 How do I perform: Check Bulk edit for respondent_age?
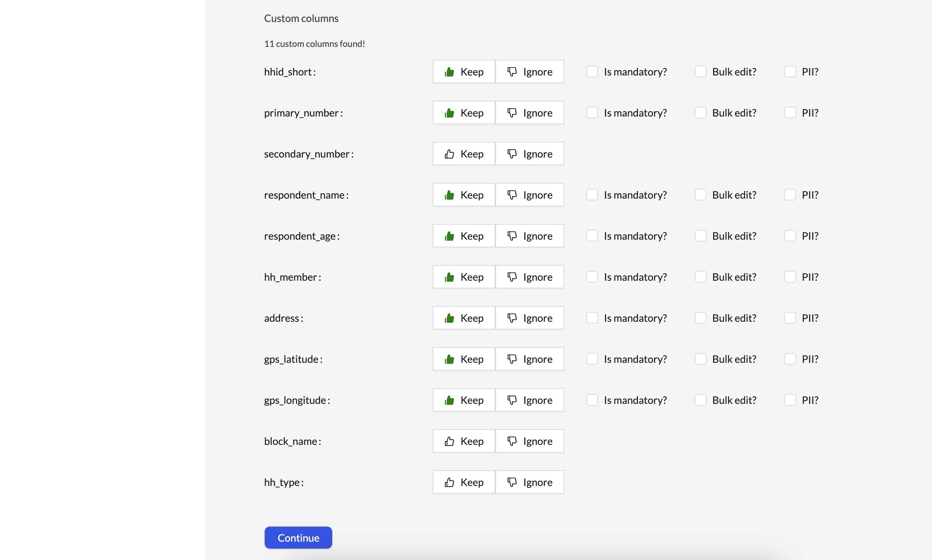tap(700, 236)
